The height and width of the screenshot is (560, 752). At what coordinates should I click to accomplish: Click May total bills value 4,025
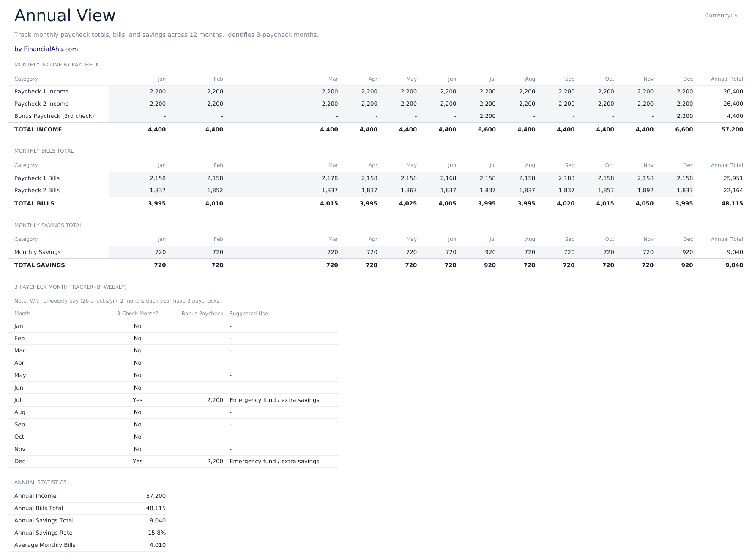(408, 204)
